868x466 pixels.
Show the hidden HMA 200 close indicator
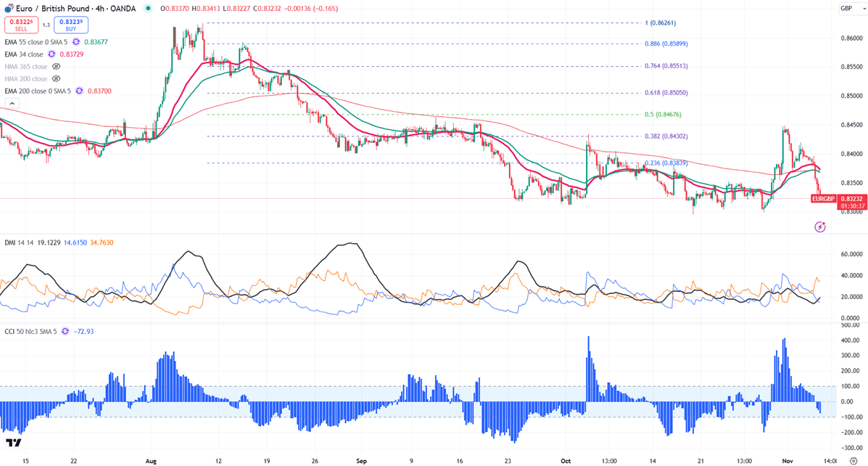pos(57,78)
